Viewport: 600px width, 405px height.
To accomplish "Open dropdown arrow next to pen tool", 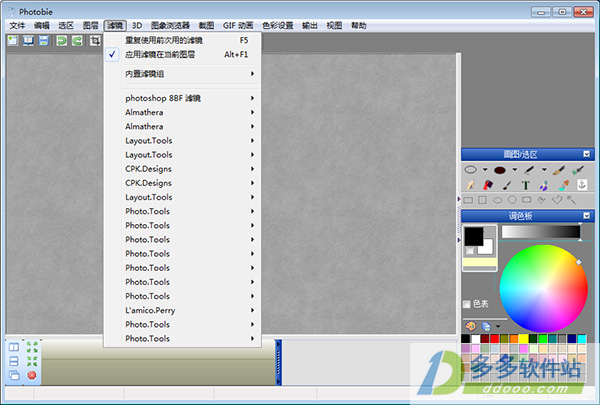I will pos(544,170).
